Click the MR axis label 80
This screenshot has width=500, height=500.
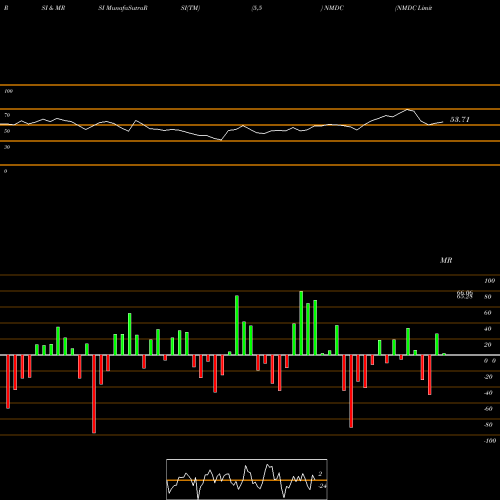(488, 297)
